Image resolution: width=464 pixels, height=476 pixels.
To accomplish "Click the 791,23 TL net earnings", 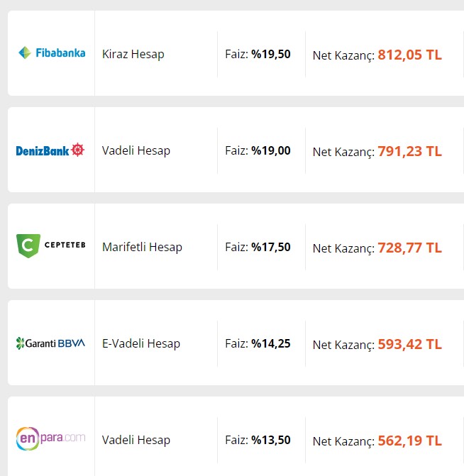I will (409, 152).
